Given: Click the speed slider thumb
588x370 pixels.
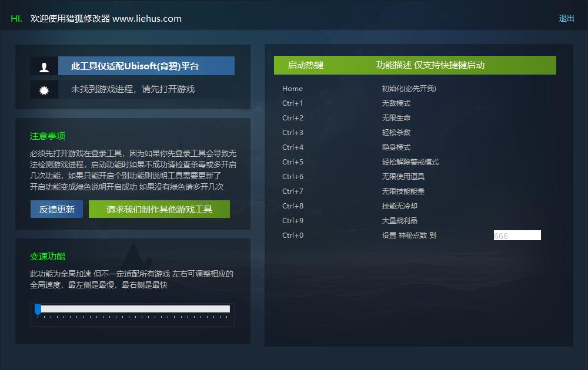Looking at the screenshot, I should click(x=38, y=310).
